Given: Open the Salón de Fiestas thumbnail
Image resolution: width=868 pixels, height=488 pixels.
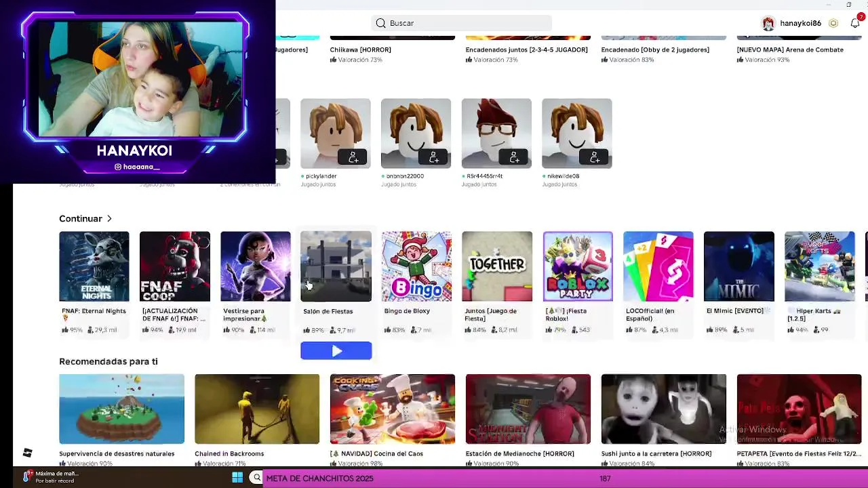Looking at the screenshot, I should [336, 266].
